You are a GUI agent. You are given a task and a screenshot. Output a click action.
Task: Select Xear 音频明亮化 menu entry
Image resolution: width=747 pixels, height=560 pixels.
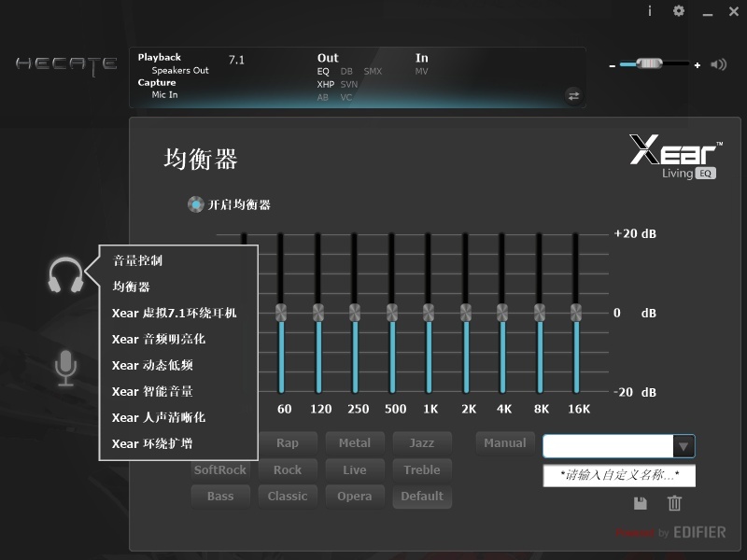(159, 339)
